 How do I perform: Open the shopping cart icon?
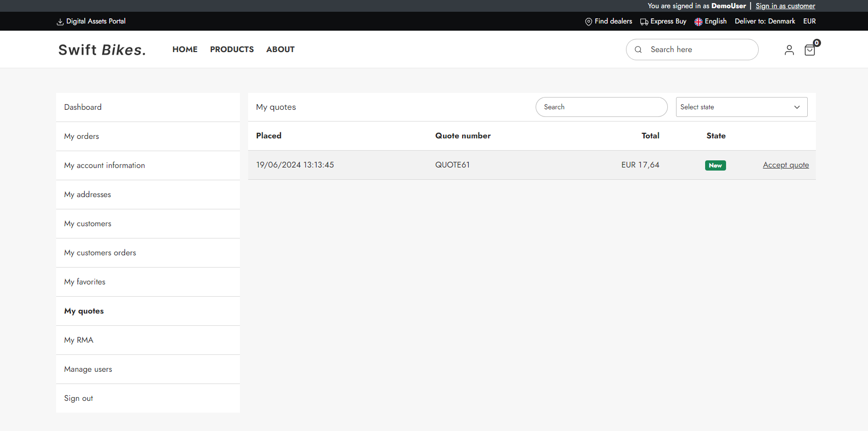tap(809, 50)
